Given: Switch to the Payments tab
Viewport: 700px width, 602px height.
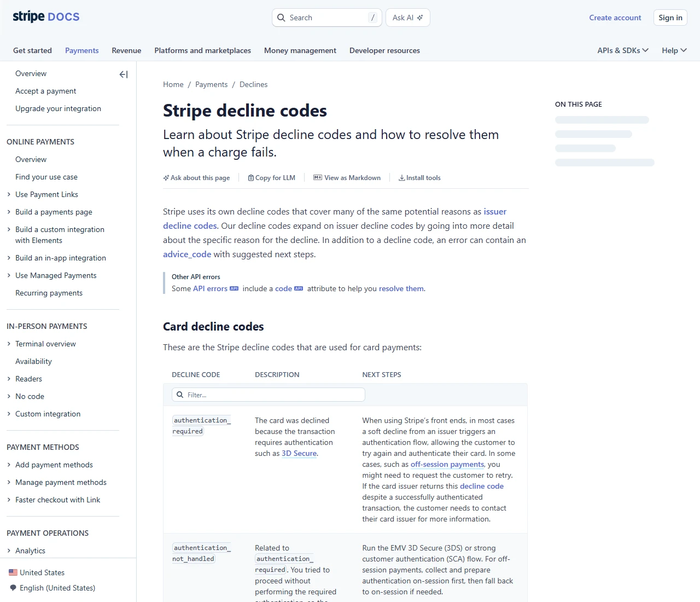Looking at the screenshot, I should coord(82,50).
